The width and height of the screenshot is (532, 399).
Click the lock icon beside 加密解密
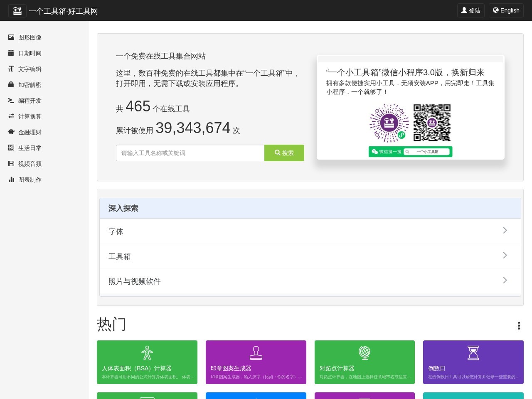(x=11, y=84)
